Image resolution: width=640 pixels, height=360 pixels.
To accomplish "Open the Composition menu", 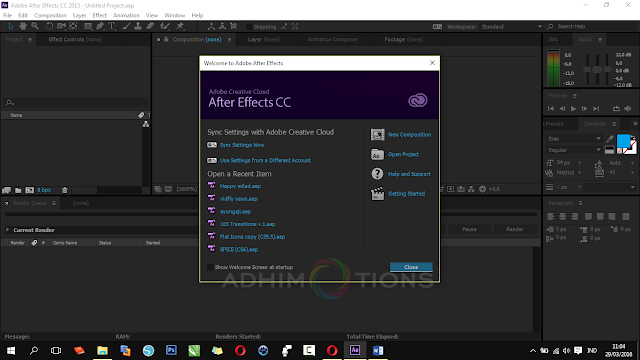I will (x=50, y=15).
